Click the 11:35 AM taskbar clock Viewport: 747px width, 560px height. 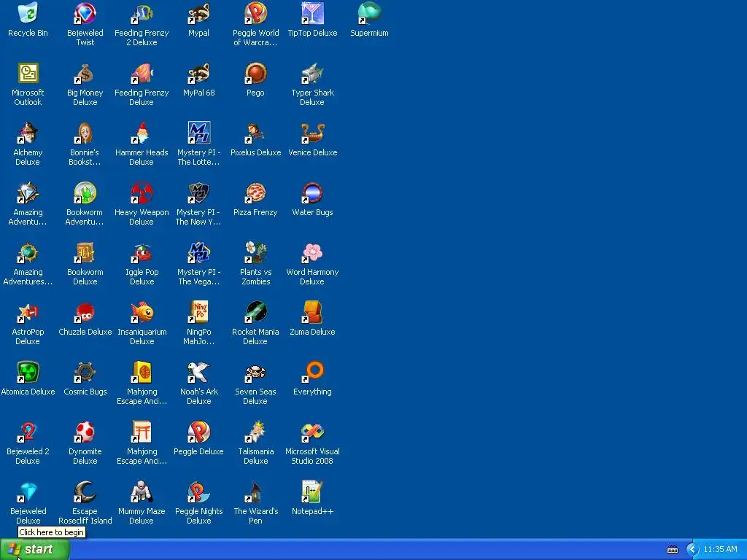(x=720, y=550)
